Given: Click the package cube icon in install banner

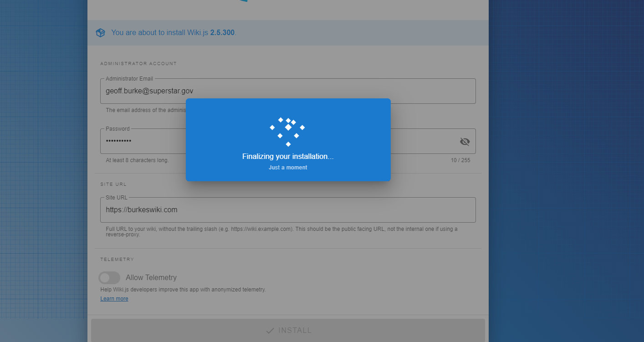Looking at the screenshot, I should coord(100,33).
